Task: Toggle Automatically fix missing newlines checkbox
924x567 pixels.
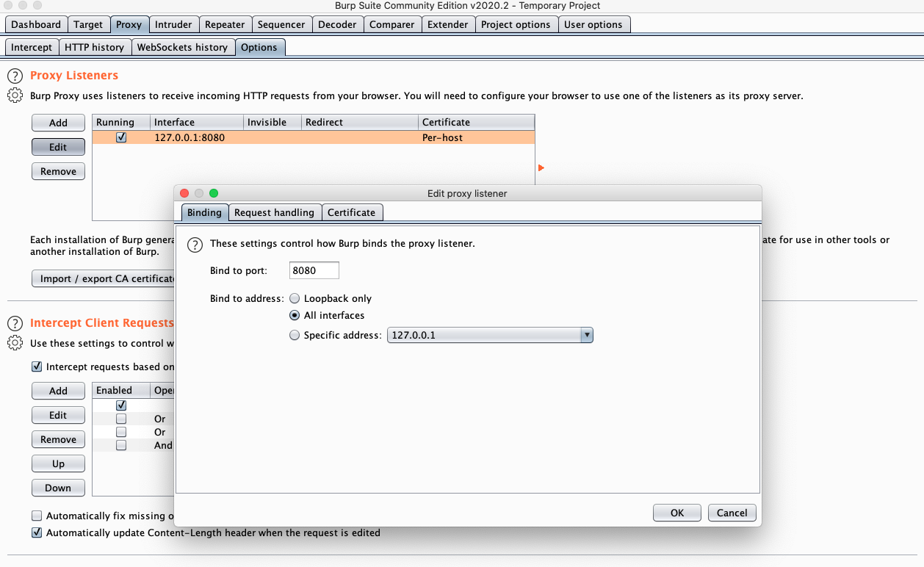Action: click(37, 516)
